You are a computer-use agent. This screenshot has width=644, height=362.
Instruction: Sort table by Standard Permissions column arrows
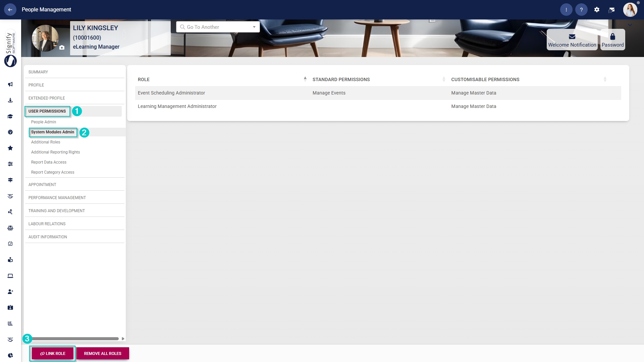point(444,79)
